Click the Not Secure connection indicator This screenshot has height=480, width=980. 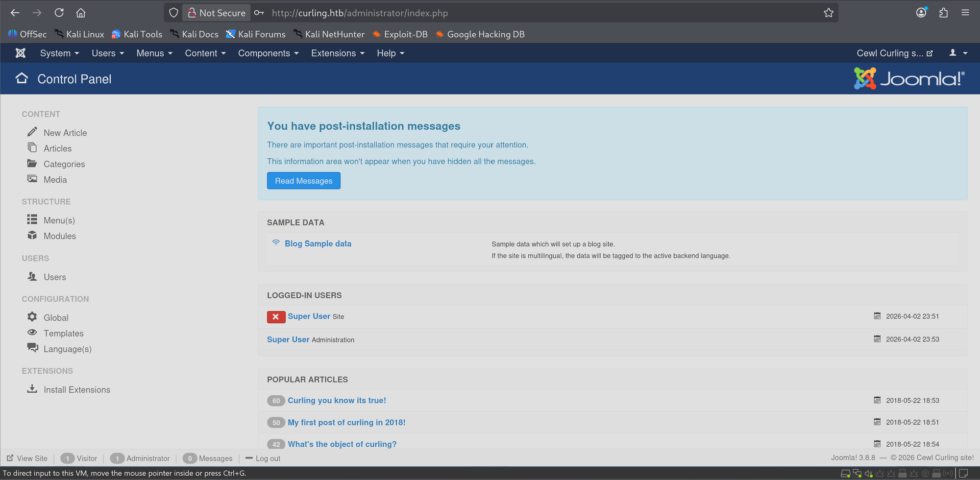216,13
